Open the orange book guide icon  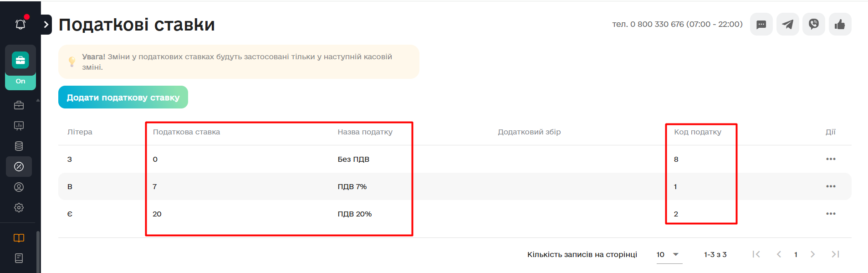[x=19, y=238]
